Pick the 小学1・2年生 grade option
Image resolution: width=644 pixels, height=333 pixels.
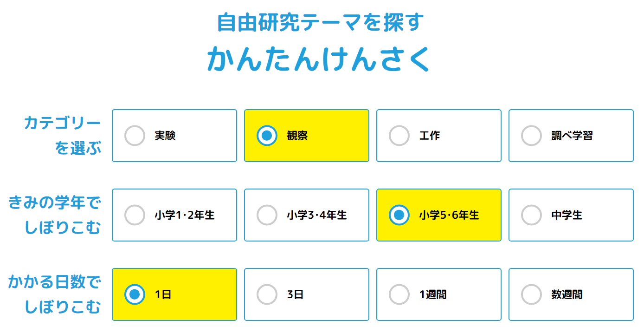[135, 215]
